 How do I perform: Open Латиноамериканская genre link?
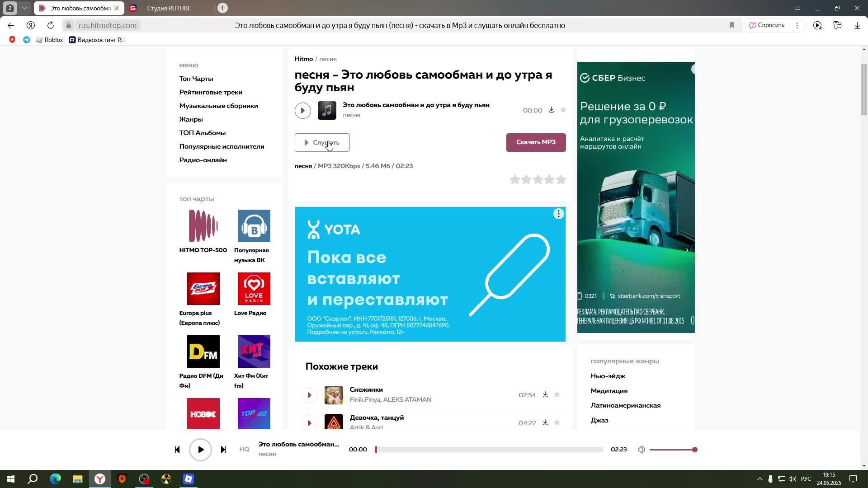pos(626,405)
